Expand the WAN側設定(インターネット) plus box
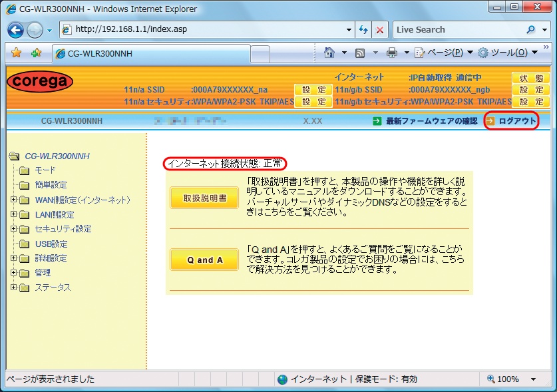The height and width of the screenshot is (392, 557). click(13, 200)
